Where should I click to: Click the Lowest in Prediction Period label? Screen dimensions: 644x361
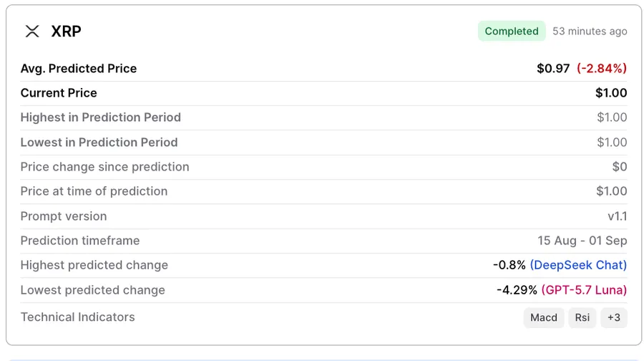99,143
